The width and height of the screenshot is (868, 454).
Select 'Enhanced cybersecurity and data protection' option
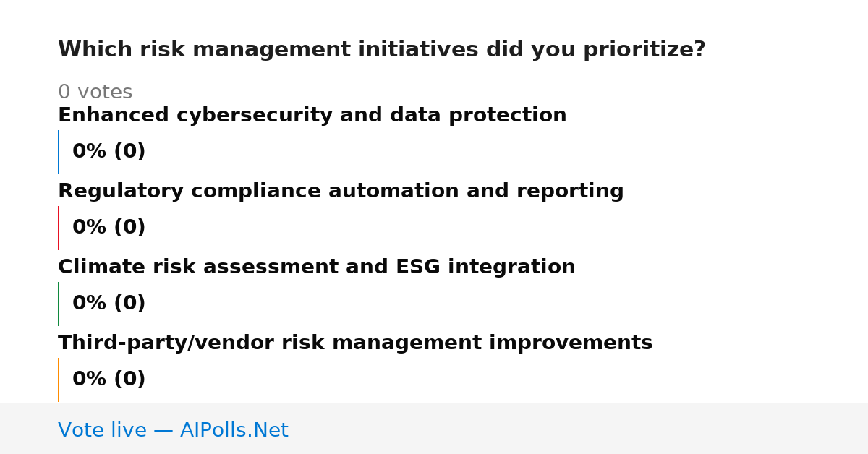click(x=312, y=116)
